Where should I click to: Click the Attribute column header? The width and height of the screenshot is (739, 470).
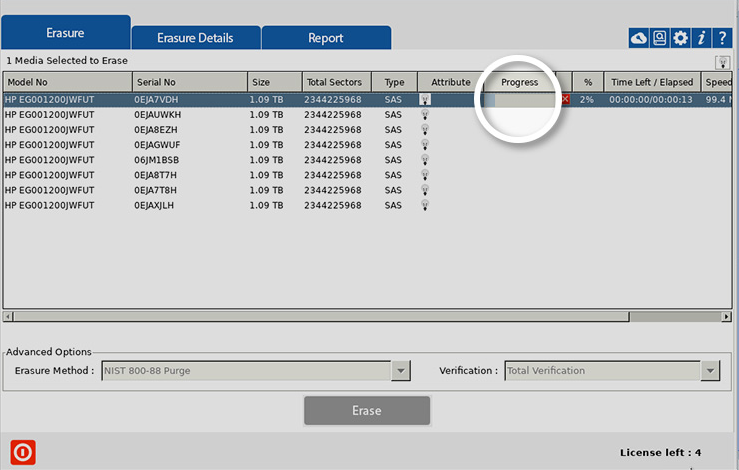tap(451, 82)
